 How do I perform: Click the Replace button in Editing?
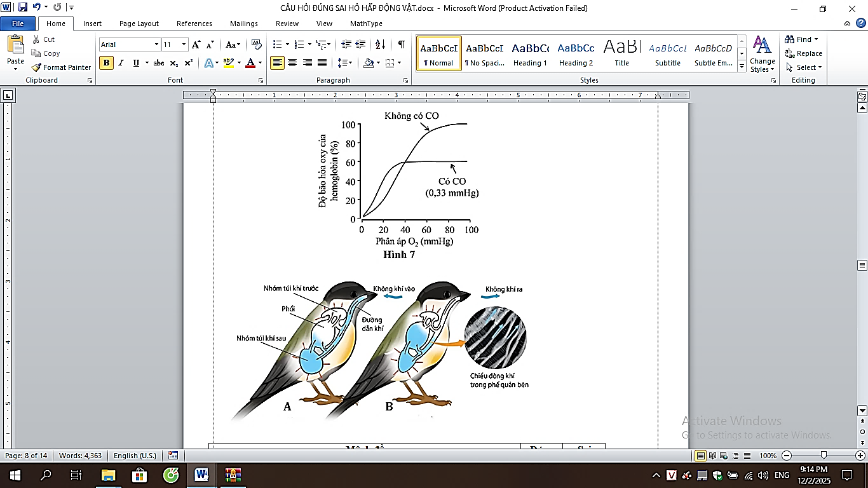click(804, 53)
